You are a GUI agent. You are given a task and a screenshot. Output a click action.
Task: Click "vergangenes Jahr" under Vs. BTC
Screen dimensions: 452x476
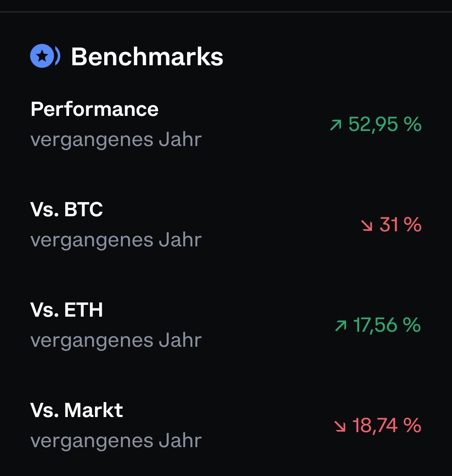tap(116, 240)
